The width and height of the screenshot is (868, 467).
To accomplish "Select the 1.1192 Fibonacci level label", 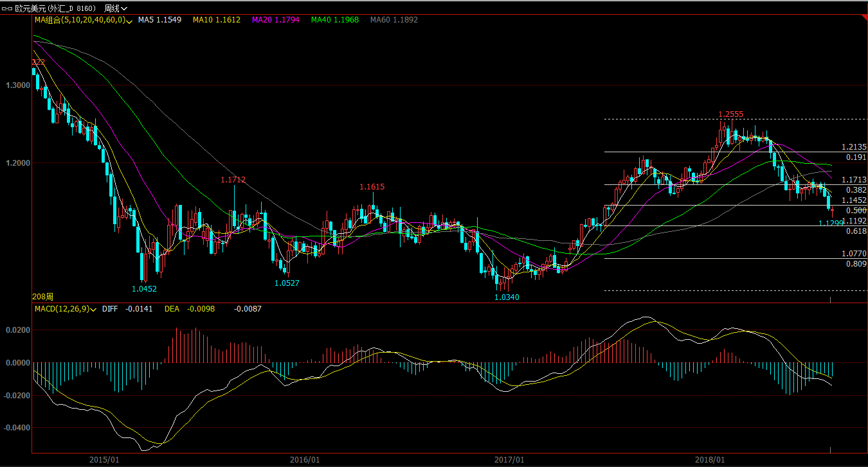I will tap(854, 220).
